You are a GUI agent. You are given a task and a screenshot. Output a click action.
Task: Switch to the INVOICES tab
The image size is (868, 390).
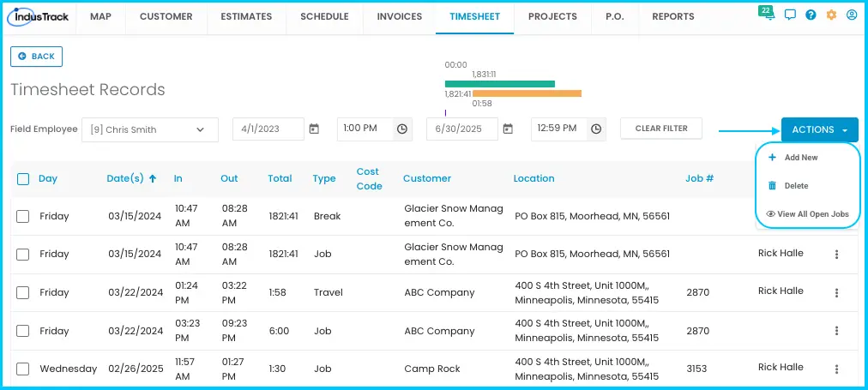[399, 16]
